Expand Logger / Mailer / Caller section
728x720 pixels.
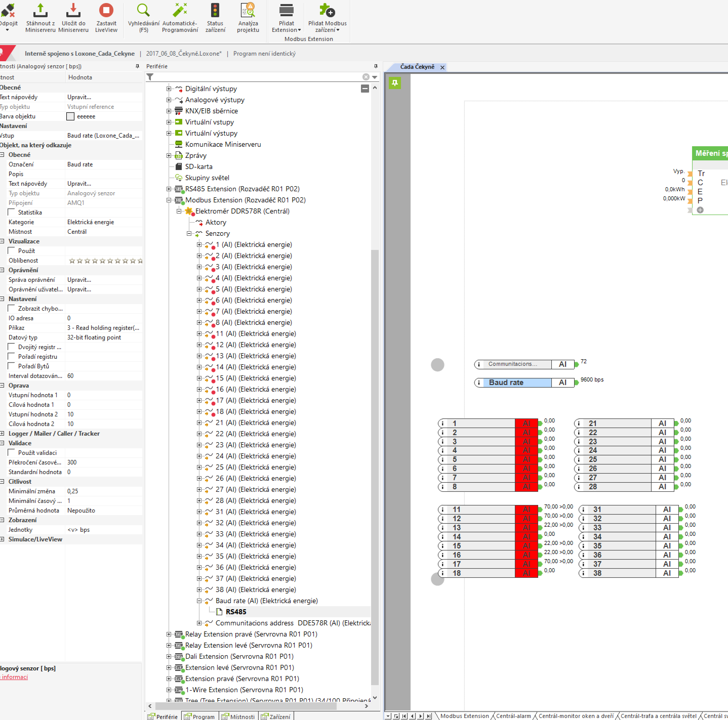[x=2, y=433]
